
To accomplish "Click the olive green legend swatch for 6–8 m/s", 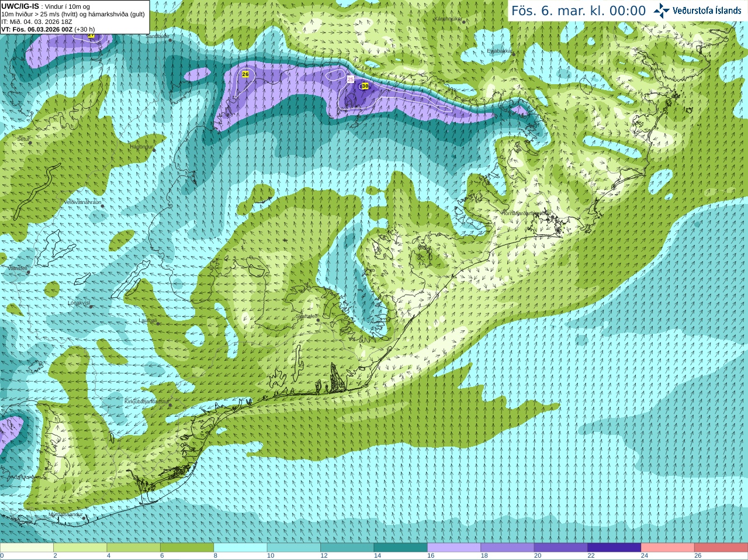I will pyautogui.click(x=187, y=548).
